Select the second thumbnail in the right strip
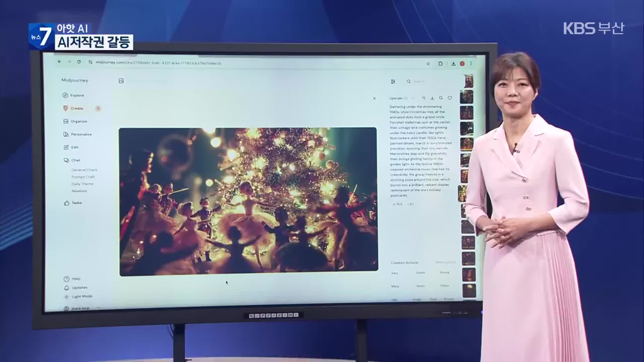Viewport: 644px width, 362px height. tap(466, 97)
